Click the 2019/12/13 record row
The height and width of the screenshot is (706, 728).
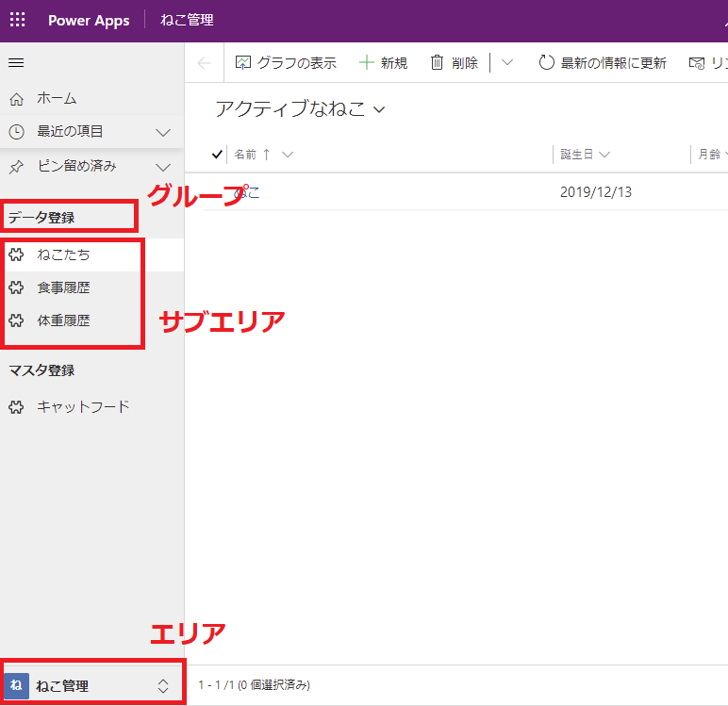(x=595, y=192)
